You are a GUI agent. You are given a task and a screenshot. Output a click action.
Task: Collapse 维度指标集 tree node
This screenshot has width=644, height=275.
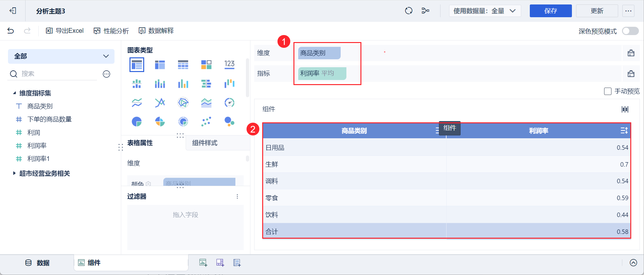click(14, 93)
